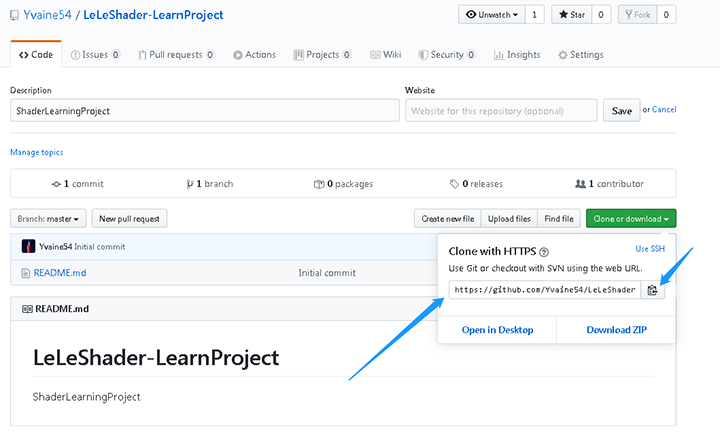Click the Yvaine54 author name in commit row

tap(56, 247)
